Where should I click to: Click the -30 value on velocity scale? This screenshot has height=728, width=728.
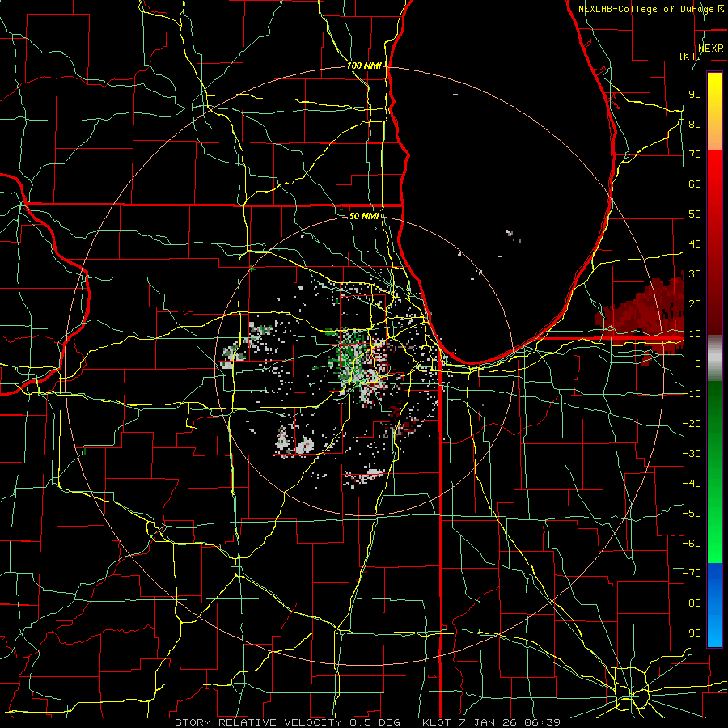[692, 454]
